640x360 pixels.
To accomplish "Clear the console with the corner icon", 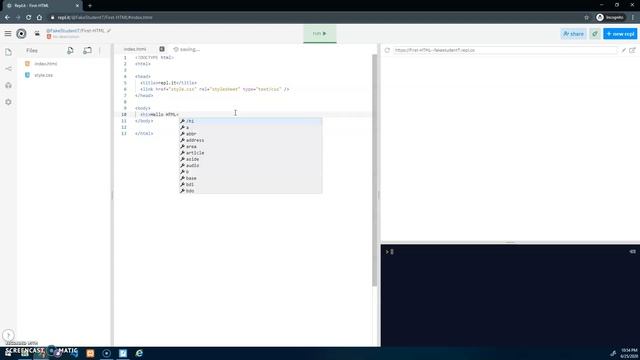I will pyautogui.click(x=632, y=252).
